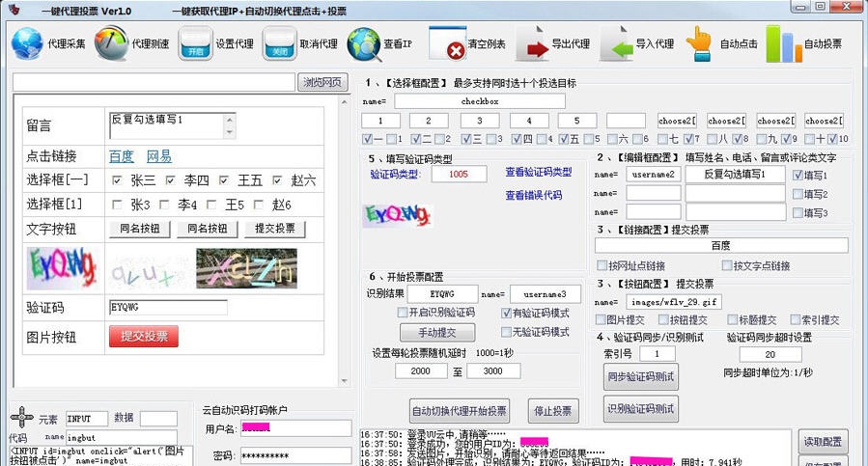Click the 浏览网页 button
This screenshot has width=868, height=466.
click(322, 82)
